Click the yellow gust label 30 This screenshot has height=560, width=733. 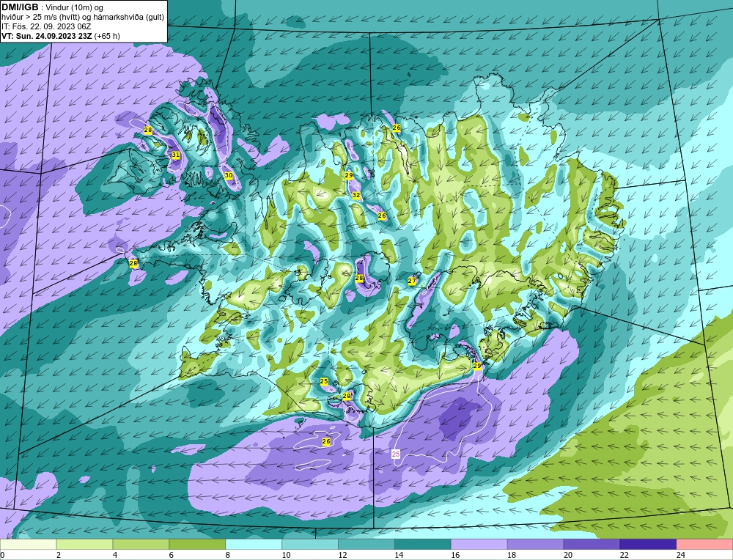coord(229,175)
